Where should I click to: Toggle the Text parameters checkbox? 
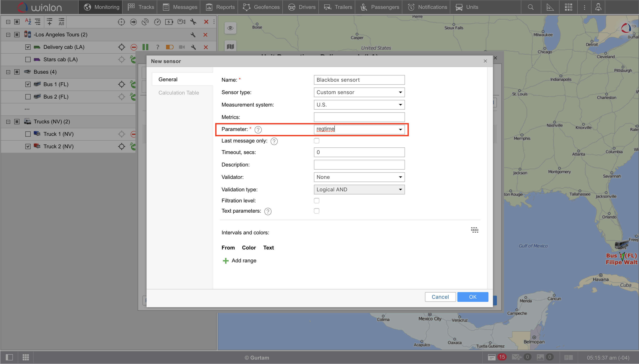[x=316, y=211]
